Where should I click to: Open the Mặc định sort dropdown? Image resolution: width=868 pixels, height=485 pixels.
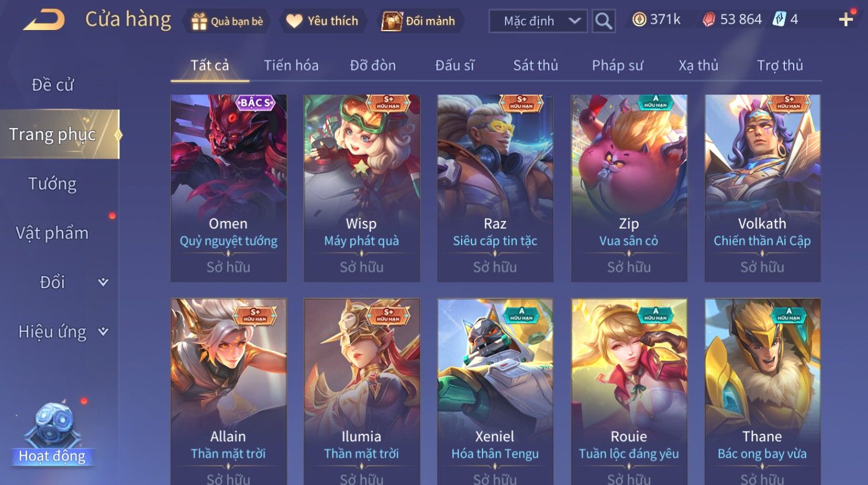pos(538,21)
